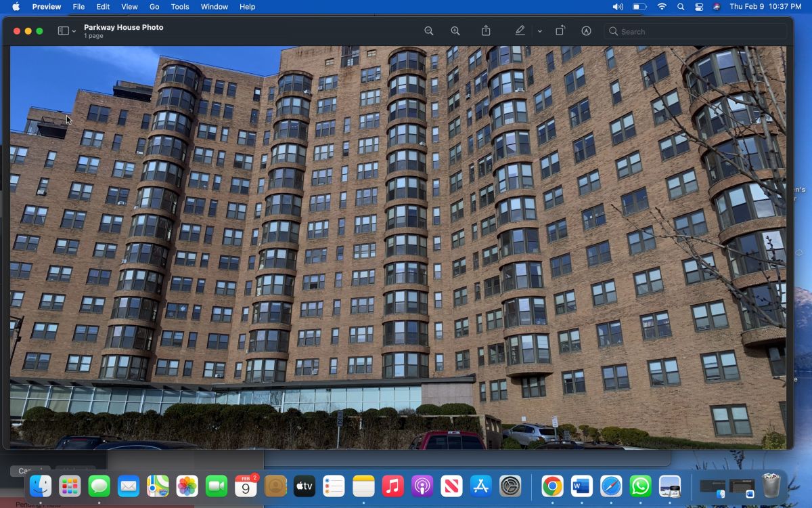This screenshot has height=508, width=812.
Task: Open the Tools menu
Action: (x=180, y=7)
